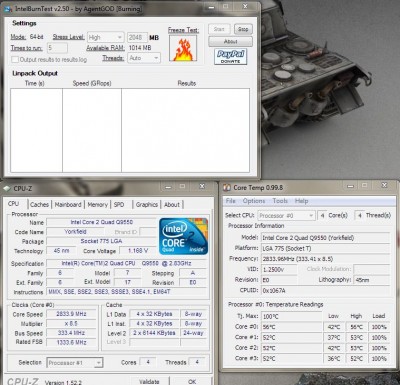Switch to the Graphics tab
This screenshot has height=385, width=400.
click(x=147, y=205)
